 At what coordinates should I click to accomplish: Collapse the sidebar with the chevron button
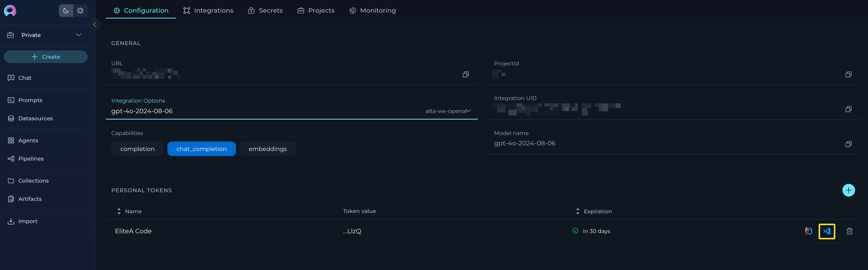pos(95,24)
